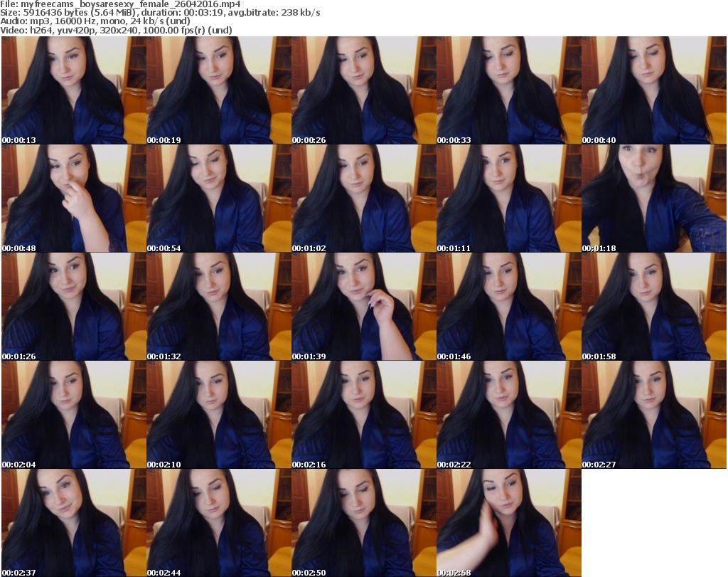Image resolution: width=728 pixels, height=577 pixels.
Task: Pick the frame labeled 00:01:46
Action: [x=509, y=307]
